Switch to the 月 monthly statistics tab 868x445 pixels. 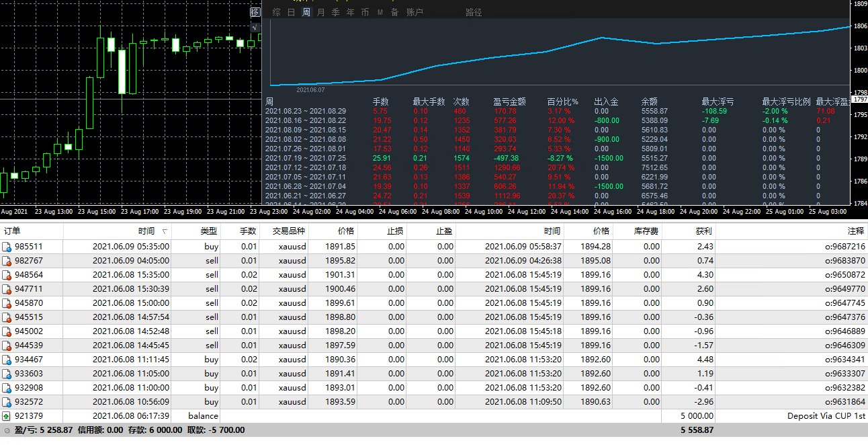pyautogui.click(x=321, y=12)
